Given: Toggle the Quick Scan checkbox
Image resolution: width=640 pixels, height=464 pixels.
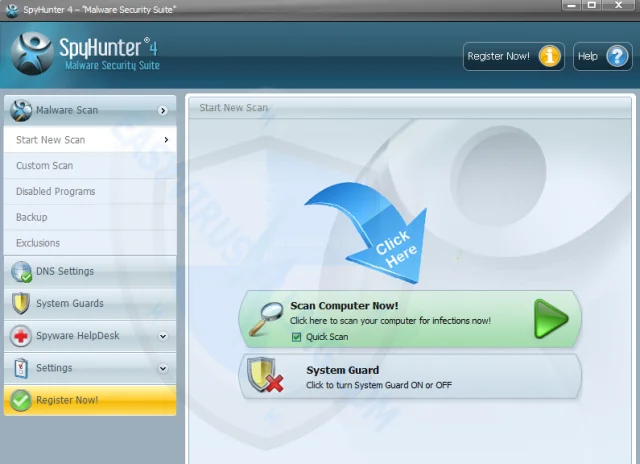Looking at the screenshot, I should point(297,337).
